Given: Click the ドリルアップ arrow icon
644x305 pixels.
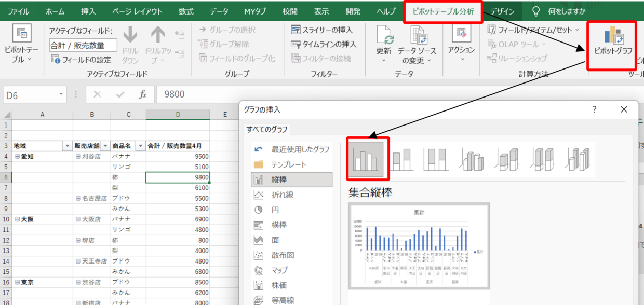Looking at the screenshot, I should coord(157,35).
